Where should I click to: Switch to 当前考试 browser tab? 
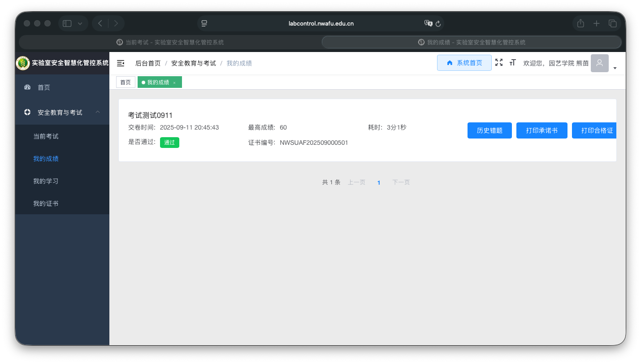click(x=170, y=42)
